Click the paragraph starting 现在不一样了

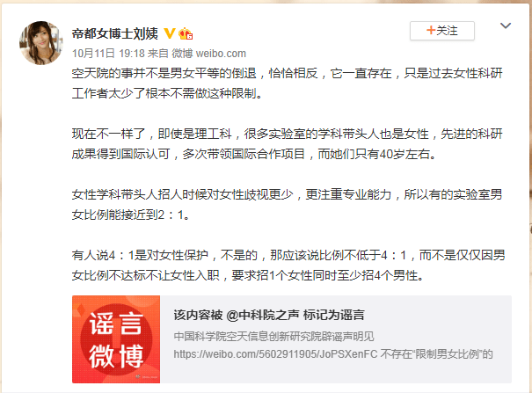pyautogui.click(x=287, y=144)
